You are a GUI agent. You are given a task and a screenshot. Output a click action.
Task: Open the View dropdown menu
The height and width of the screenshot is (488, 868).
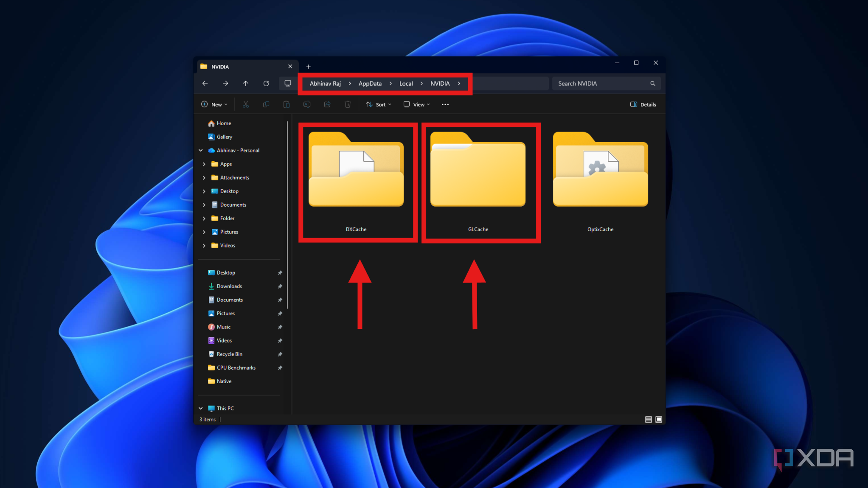pyautogui.click(x=417, y=104)
